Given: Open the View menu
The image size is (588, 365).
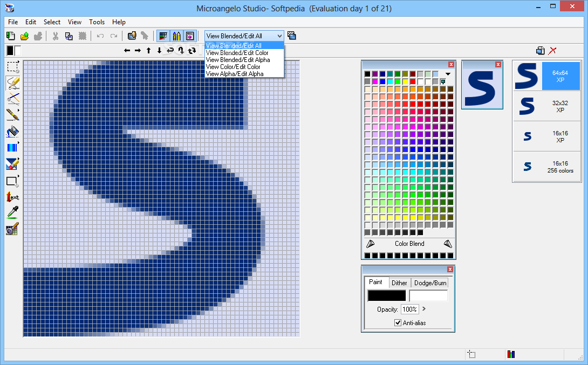Looking at the screenshot, I should coord(74,22).
